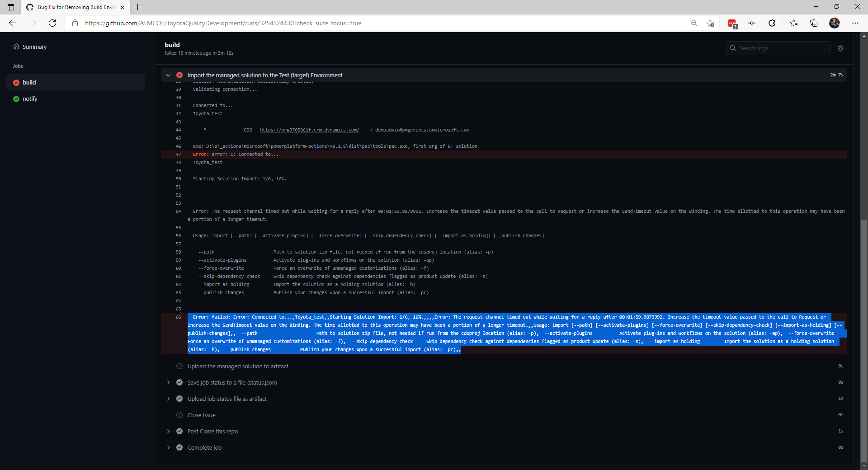
Task: Focus the Search logs field
Action: (778, 48)
